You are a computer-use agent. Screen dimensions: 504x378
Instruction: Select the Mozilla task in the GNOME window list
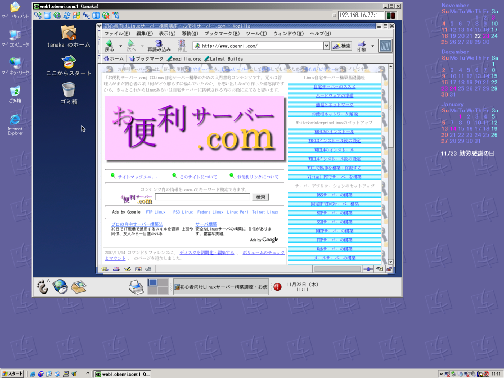[221, 287]
